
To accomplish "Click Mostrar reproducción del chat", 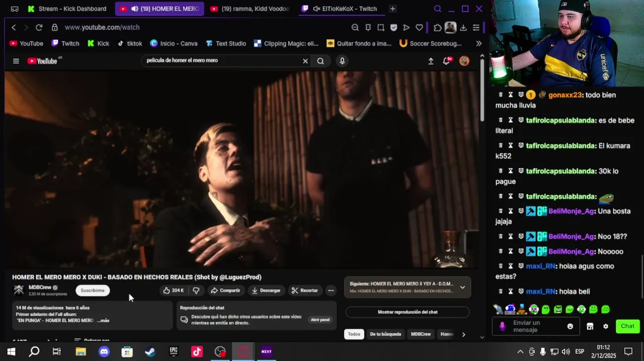I will tap(408, 312).
